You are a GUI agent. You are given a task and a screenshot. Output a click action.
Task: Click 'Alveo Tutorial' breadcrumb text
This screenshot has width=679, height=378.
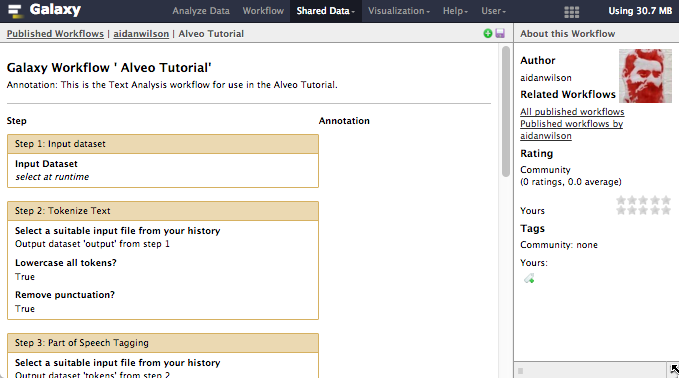pyautogui.click(x=211, y=34)
